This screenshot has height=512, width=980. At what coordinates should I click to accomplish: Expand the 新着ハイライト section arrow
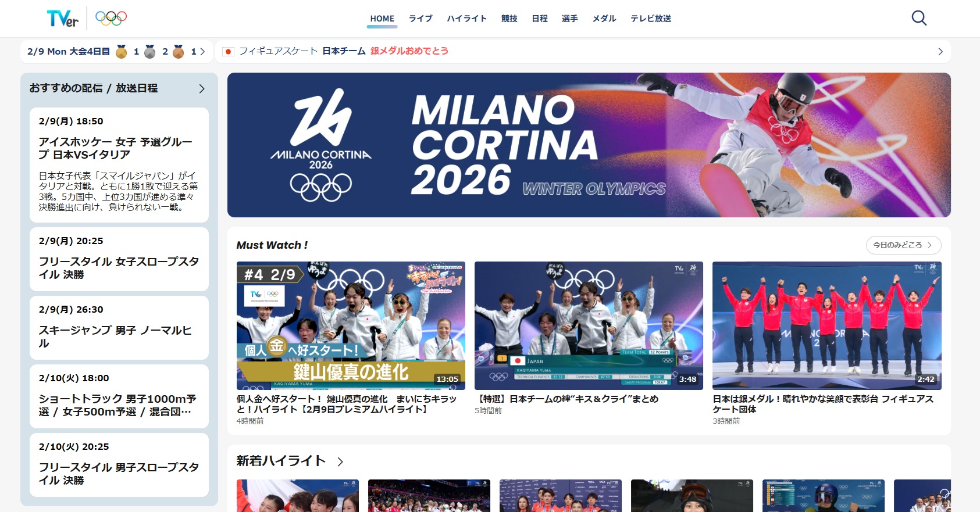[340, 461]
